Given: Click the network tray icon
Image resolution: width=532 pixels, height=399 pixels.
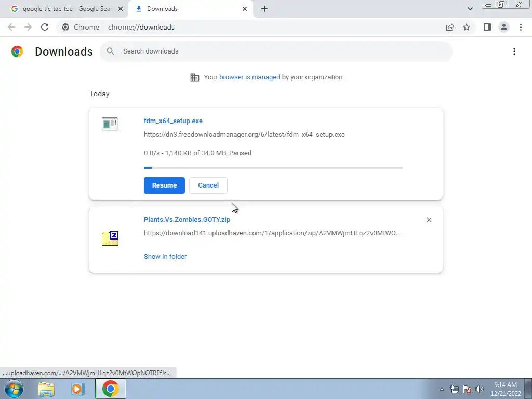Looking at the screenshot, I should (x=454, y=389).
